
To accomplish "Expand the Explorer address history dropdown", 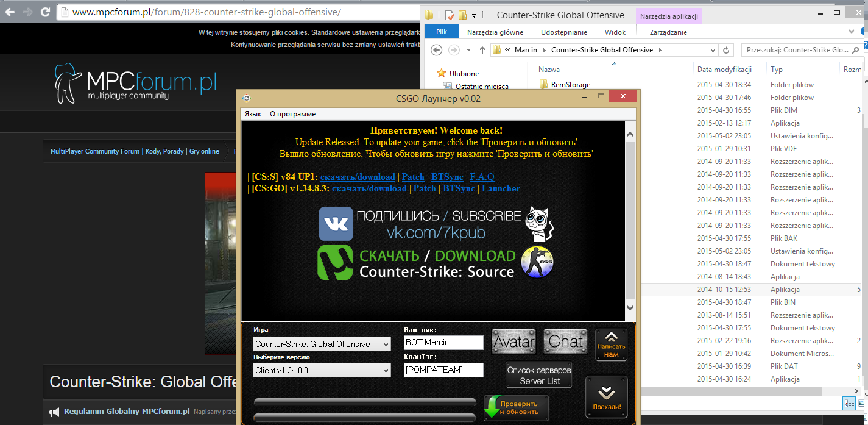I will point(711,50).
